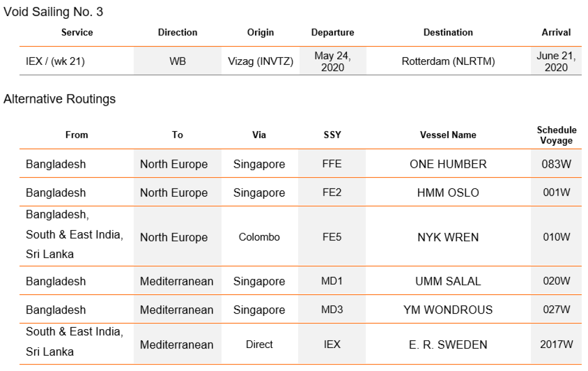
Task: Select the E. R. SWEDEN vessel cell
Action: (448, 344)
